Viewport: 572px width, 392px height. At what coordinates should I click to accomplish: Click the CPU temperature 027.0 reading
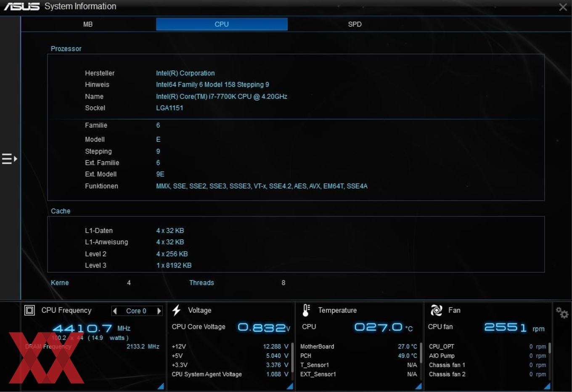(379, 327)
